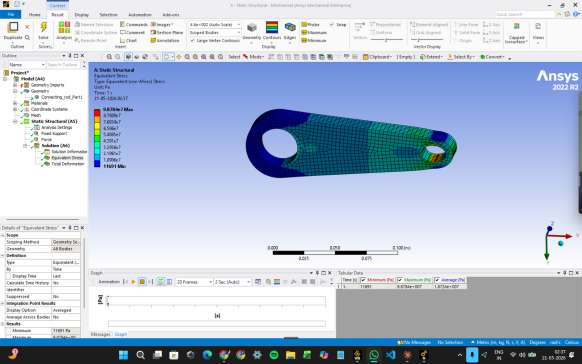The image size is (582, 364).
Task: Toggle the Display Time checkbox in details
Action: tap(9, 276)
